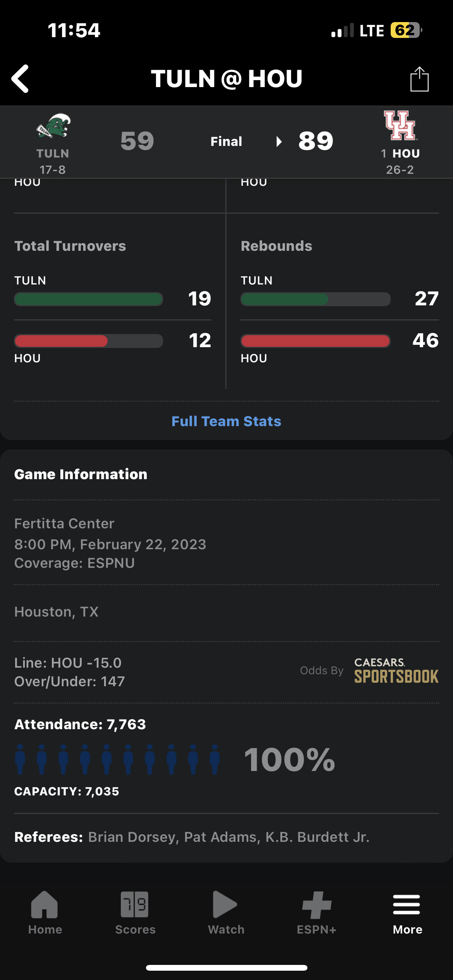Tap the Houston score of 89
Viewport: 453px width, 980px height.
316,141
